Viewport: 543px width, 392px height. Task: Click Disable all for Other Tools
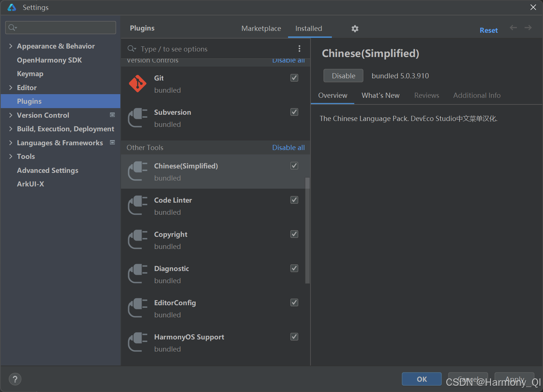click(288, 147)
